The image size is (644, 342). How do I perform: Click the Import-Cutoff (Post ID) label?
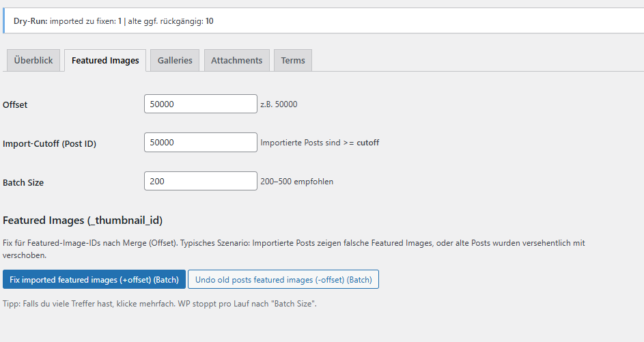49,143
